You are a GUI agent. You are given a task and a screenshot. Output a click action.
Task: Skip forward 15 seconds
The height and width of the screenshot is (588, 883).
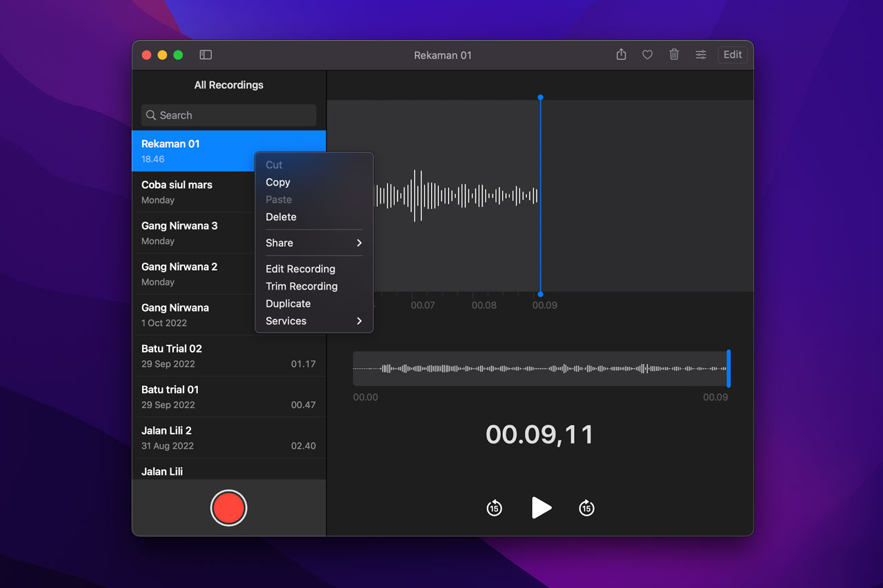click(x=586, y=508)
